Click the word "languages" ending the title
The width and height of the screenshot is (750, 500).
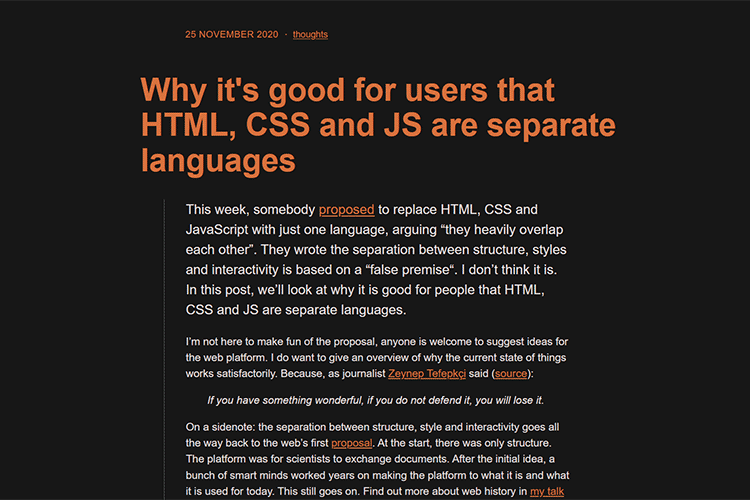point(219,160)
